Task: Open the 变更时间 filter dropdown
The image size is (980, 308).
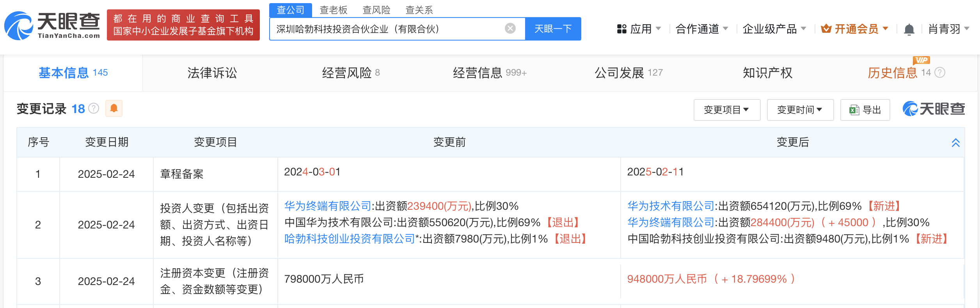Action: [800, 110]
